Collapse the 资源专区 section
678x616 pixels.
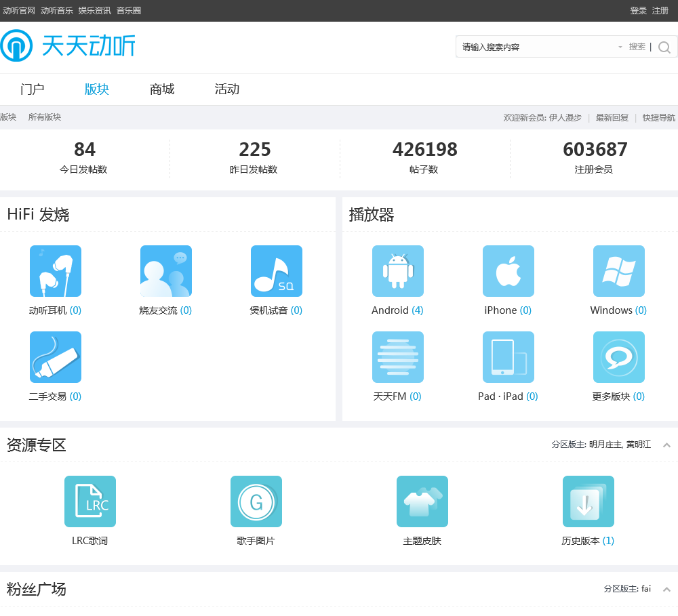click(666, 445)
